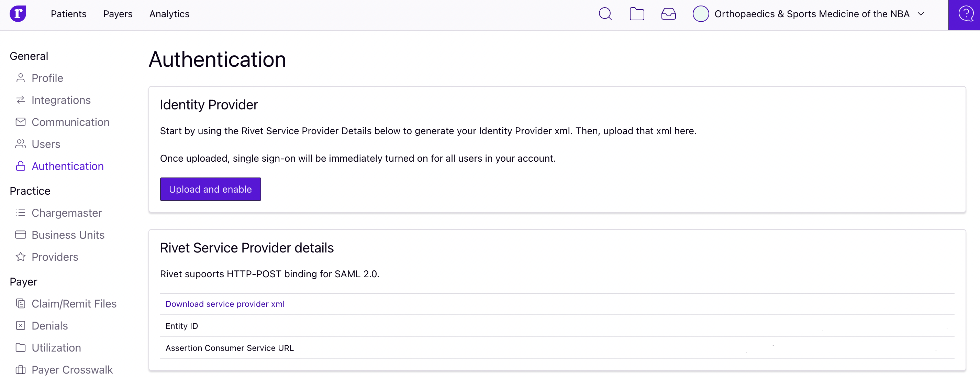Click the Payer Crosswalk icon
Screen dimensions: 980x377
[21, 369]
